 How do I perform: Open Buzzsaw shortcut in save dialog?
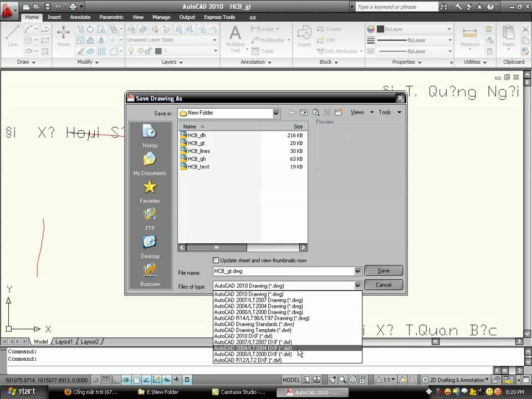[150, 275]
